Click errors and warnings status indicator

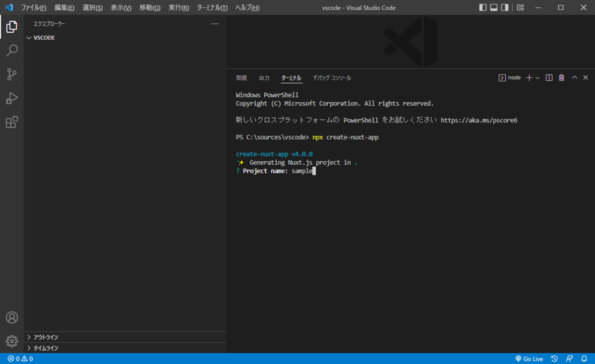(x=20, y=359)
